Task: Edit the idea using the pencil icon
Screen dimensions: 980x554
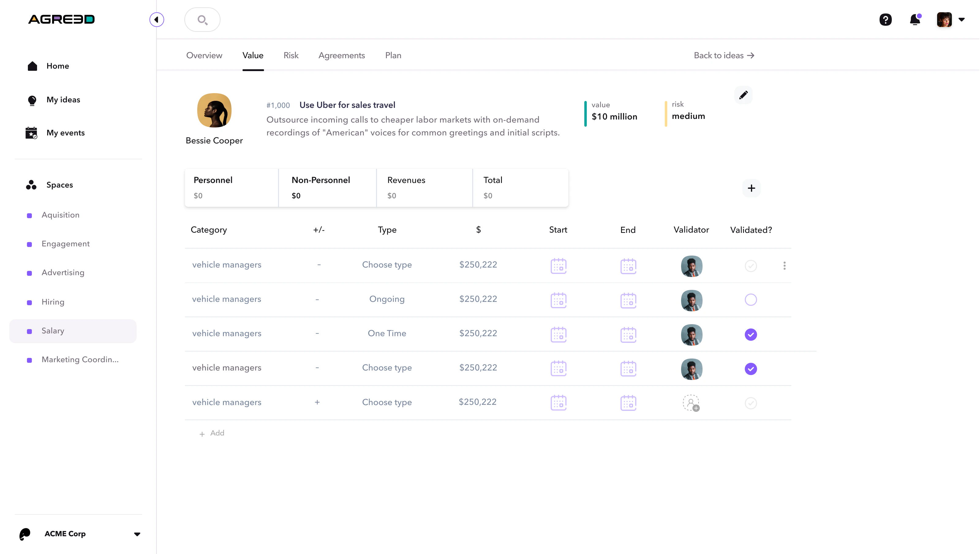Action: [743, 95]
